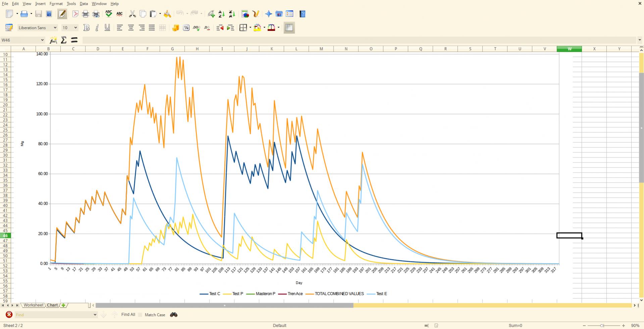
Task: Toggle Bold formatting
Action: [87, 28]
